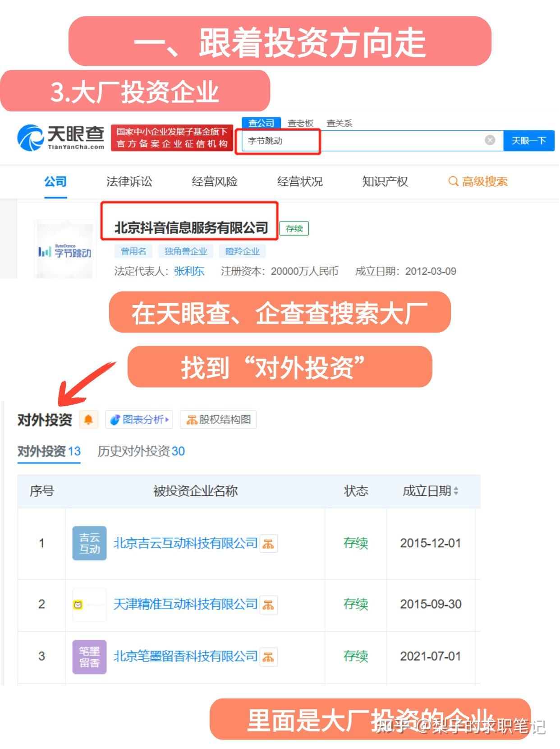Open equity chart icon for 北京笔墨留香科技有限公司

268,657
